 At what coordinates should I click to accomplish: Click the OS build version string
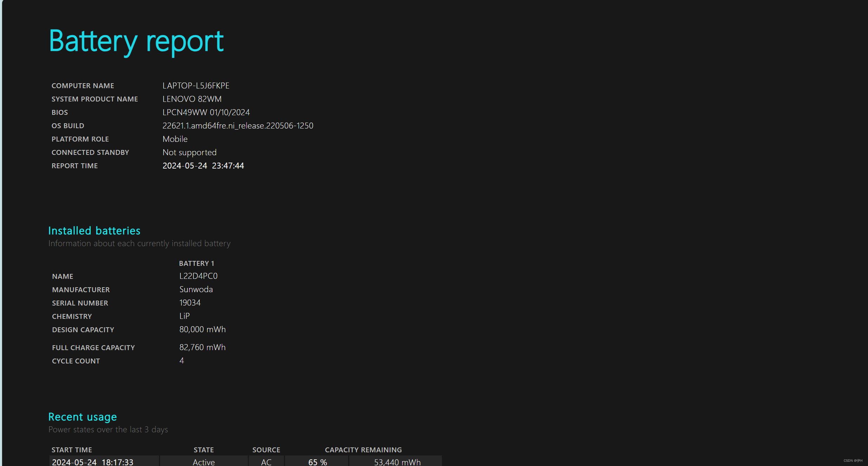click(x=238, y=126)
